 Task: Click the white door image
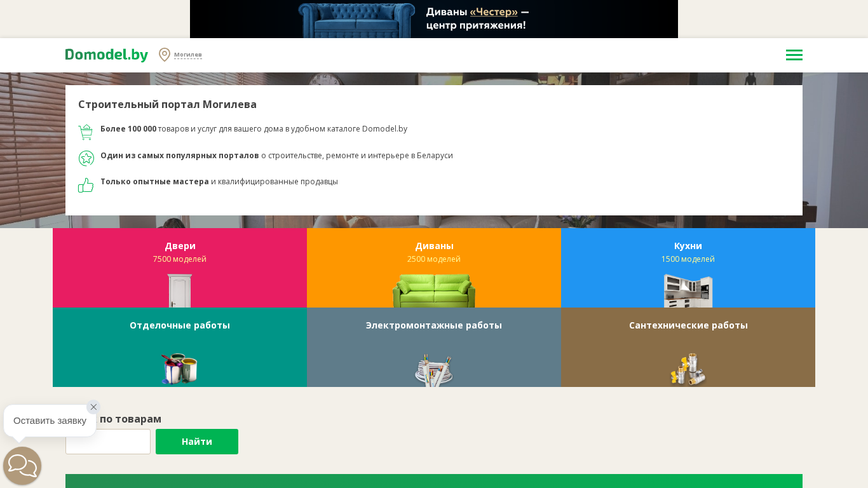click(180, 291)
